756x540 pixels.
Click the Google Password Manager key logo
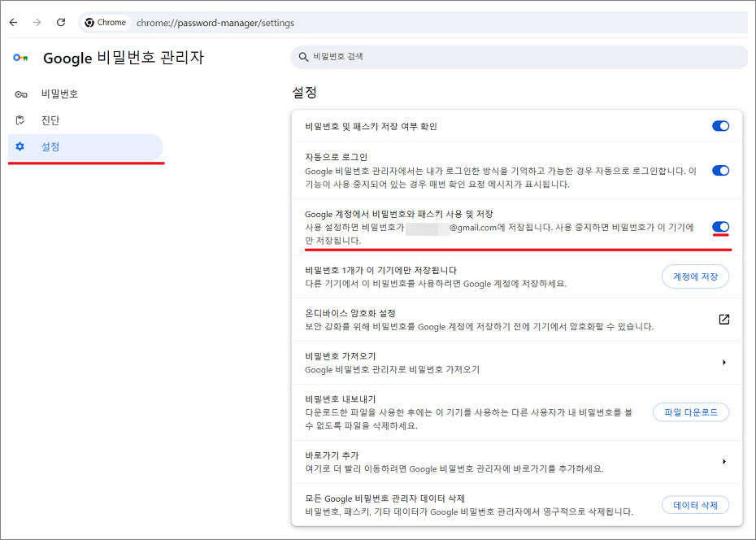coord(20,58)
